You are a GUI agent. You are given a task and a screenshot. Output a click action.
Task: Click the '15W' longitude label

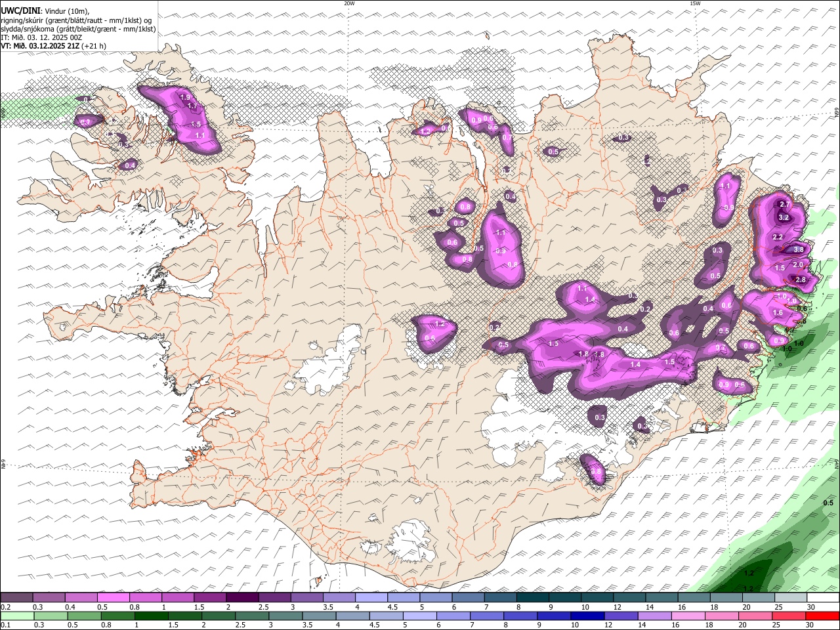coord(695,3)
